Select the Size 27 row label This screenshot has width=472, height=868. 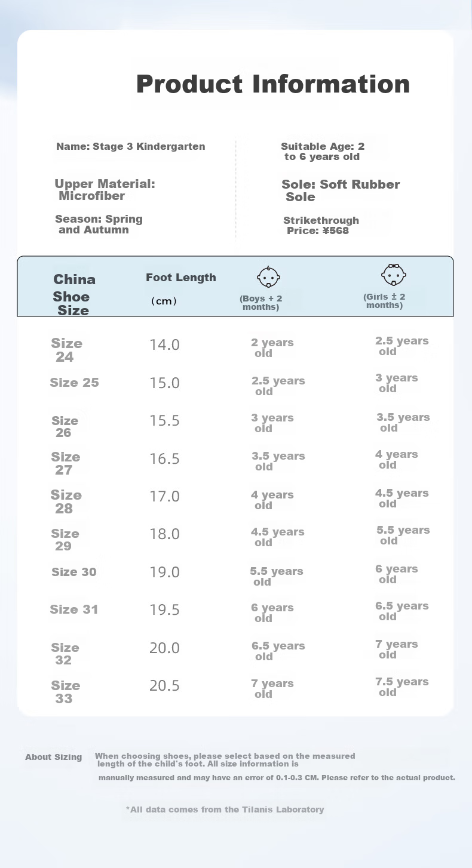pos(66,463)
